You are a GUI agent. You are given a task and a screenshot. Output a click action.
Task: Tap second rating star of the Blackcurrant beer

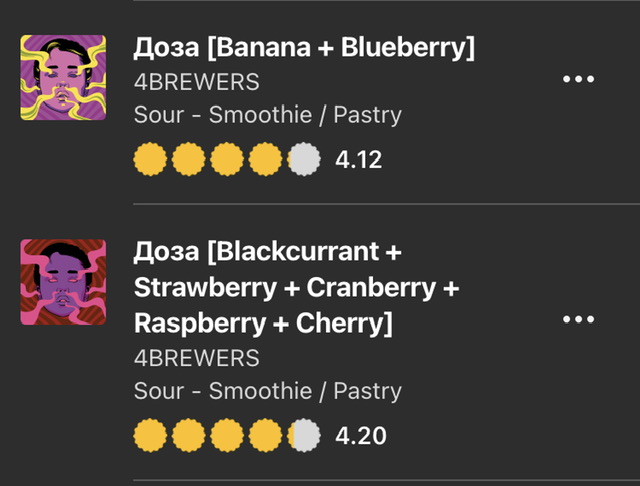pos(188,436)
